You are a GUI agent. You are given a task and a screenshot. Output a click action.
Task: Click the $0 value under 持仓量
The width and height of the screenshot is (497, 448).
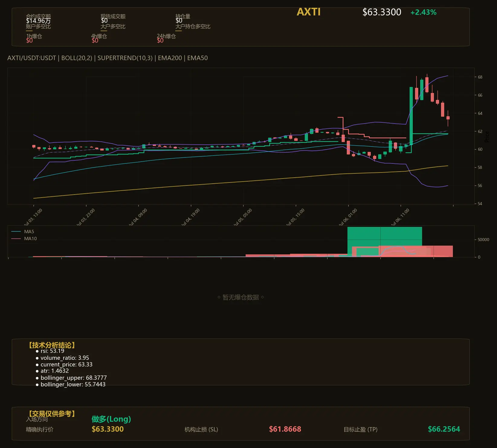pos(179,21)
